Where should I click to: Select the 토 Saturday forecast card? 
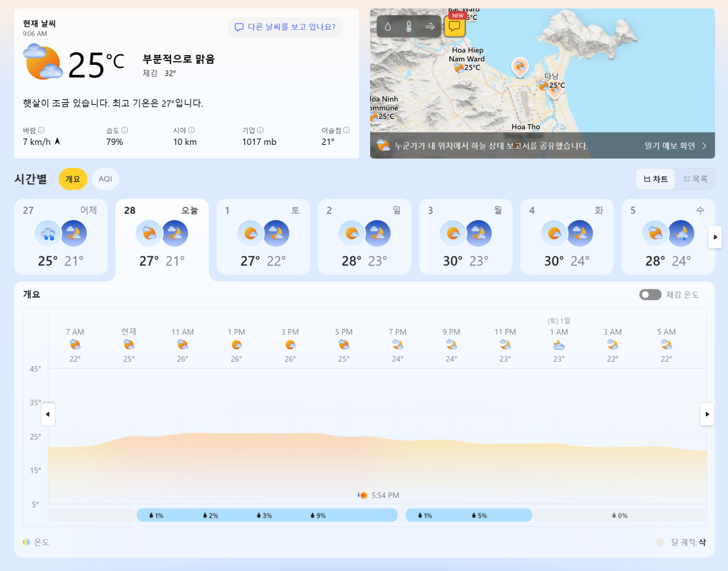click(263, 236)
